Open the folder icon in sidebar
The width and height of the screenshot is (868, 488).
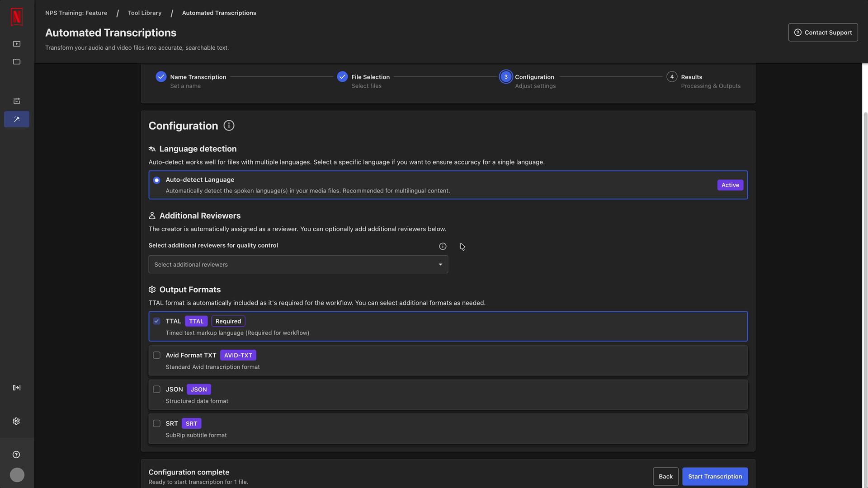17,62
